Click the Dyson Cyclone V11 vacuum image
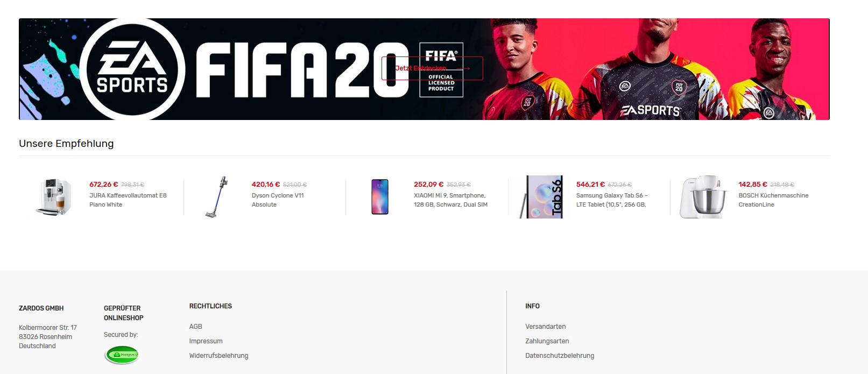 (216, 197)
